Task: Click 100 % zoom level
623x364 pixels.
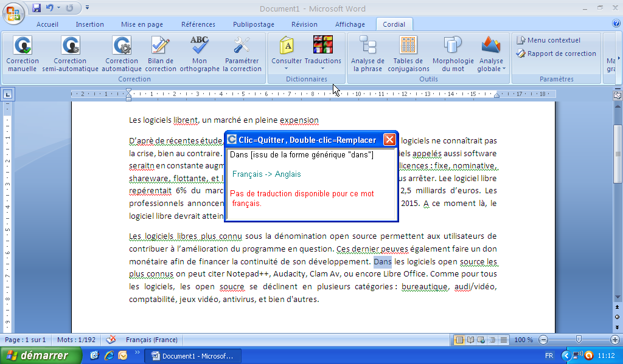Action: [523, 340]
